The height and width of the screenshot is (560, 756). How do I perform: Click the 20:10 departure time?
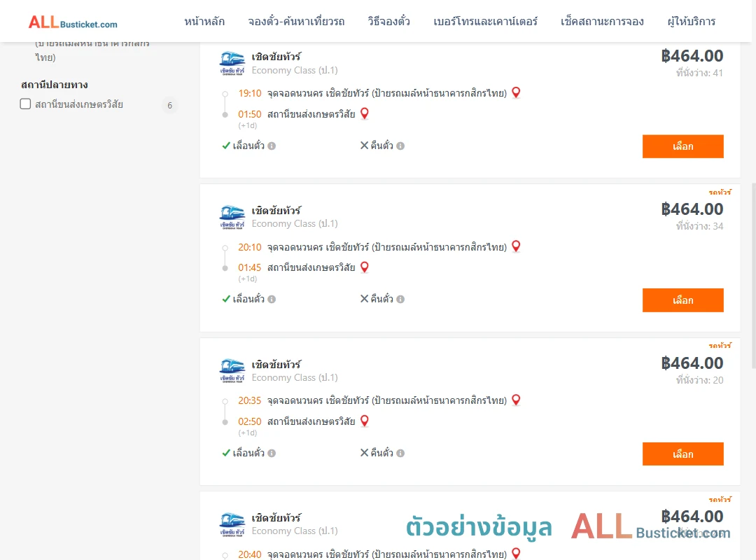pyautogui.click(x=249, y=247)
